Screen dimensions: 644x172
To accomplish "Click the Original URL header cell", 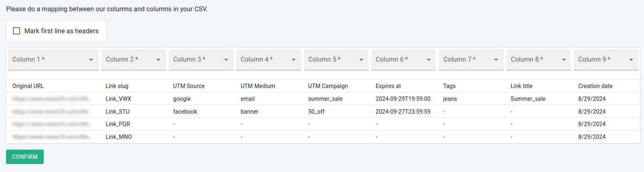I will click(x=28, y=86).
